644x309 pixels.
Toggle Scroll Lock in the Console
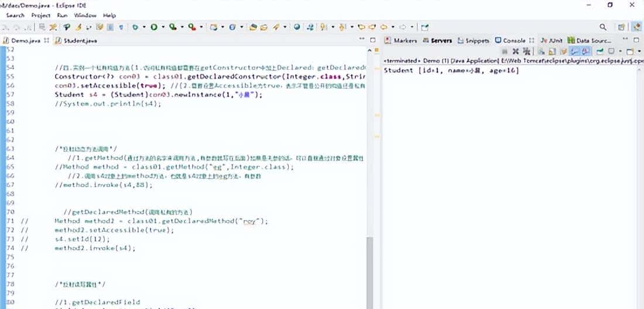pos(553,51)
